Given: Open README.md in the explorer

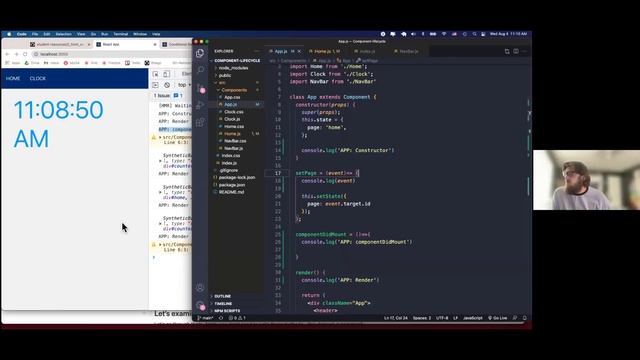Looking at the screenshot, I should click(231, 192).
